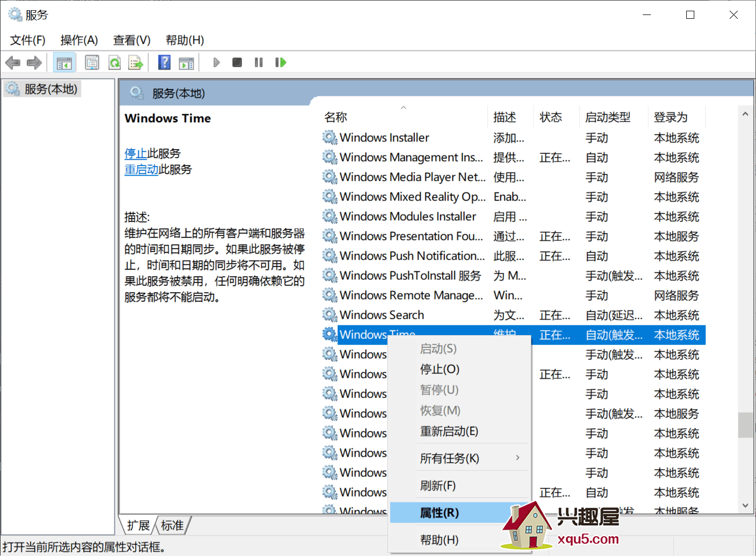Click gear icon of Windows PushToInstall row
756x556 pixels.
pos(329,276)
